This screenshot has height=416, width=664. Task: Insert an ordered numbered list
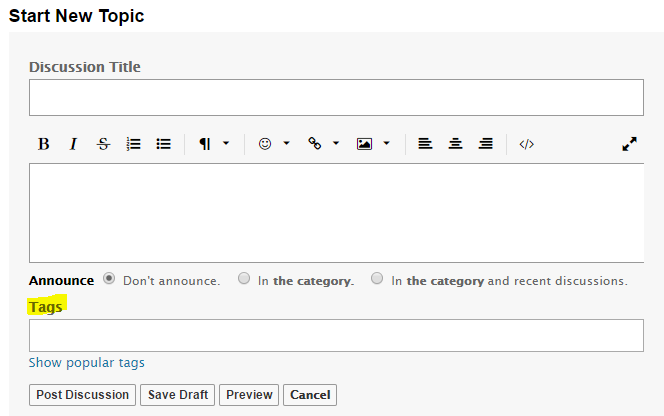tap(133, 144)
